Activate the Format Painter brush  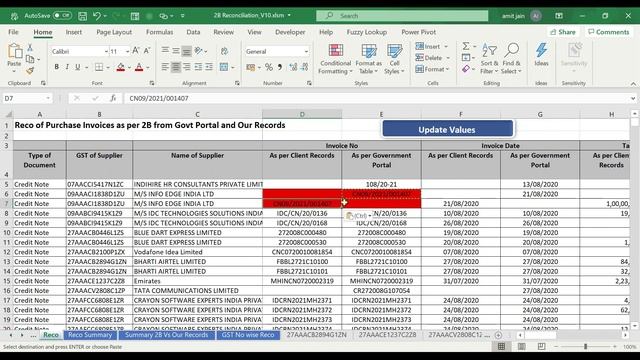click(30, 71)
